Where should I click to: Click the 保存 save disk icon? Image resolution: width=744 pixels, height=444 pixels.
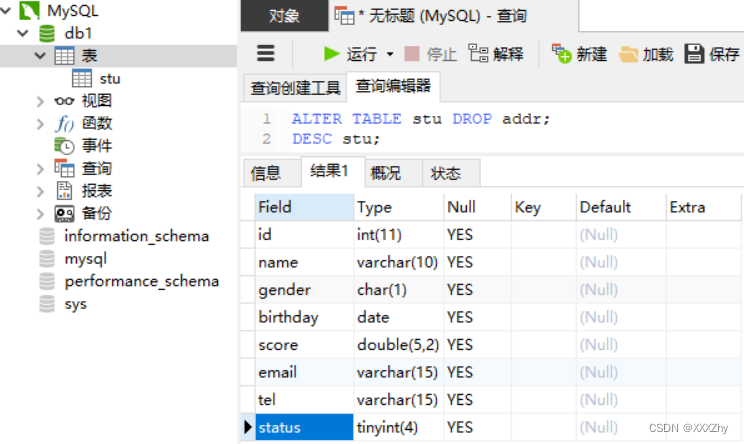pyautogui.click(x=694, y=54)
